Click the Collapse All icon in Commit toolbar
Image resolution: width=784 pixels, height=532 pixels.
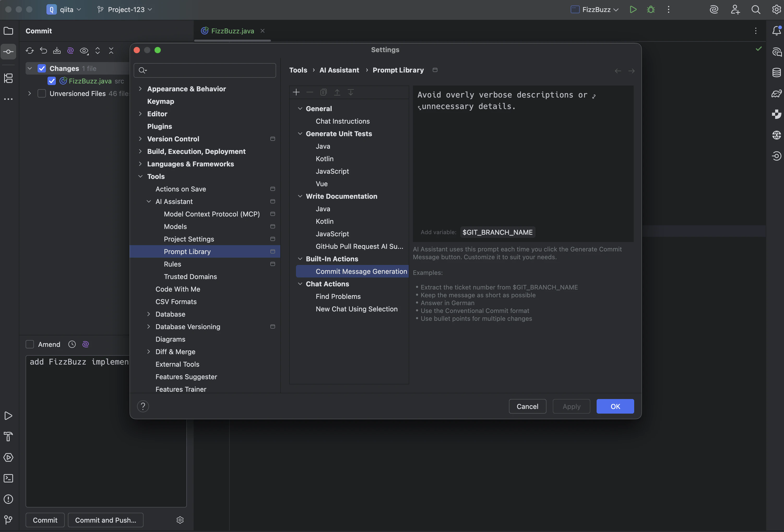[x=111, y=51]
